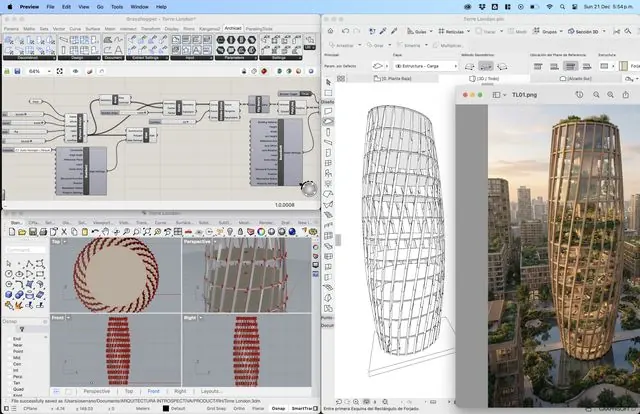Screen dimensions: 640x414
Task: Open the Right viewport title dropdown arrow
Action: click(200, 318)
